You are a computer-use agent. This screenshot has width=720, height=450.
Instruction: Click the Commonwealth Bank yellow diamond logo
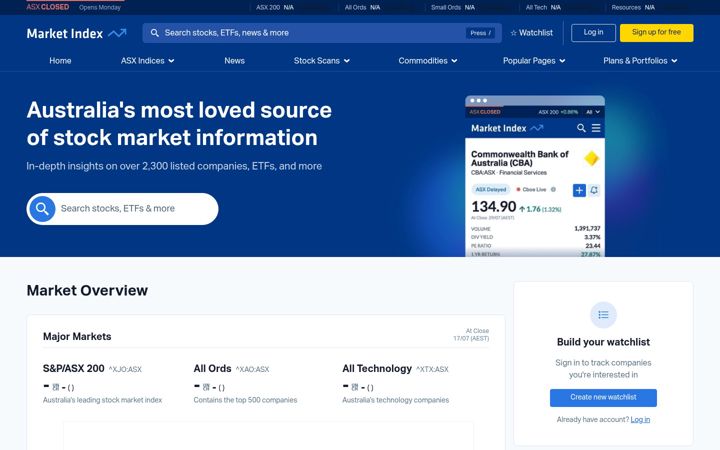point(591,158)
